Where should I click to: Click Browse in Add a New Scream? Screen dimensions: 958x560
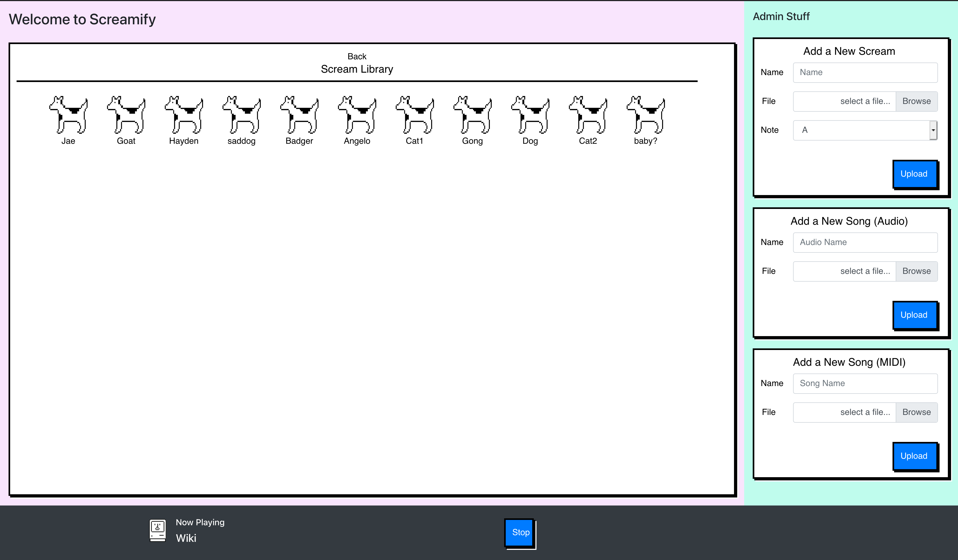tap(916, 102)
